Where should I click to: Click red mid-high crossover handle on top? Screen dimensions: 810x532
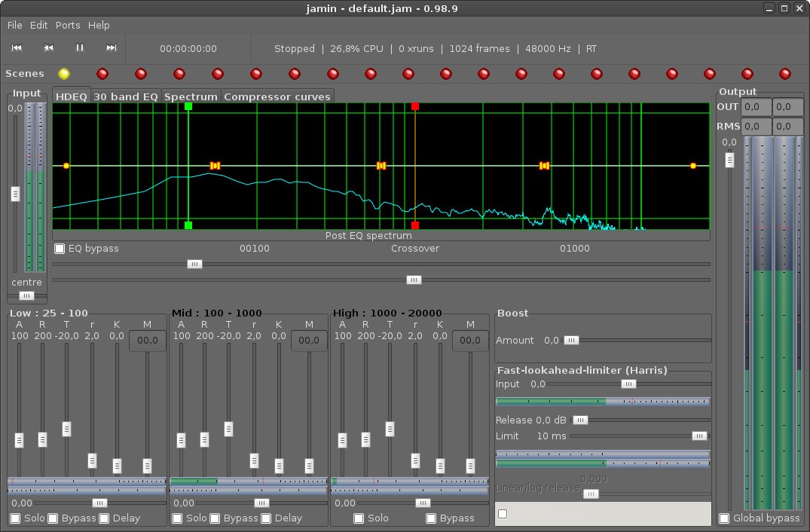[x=415, y=106]
